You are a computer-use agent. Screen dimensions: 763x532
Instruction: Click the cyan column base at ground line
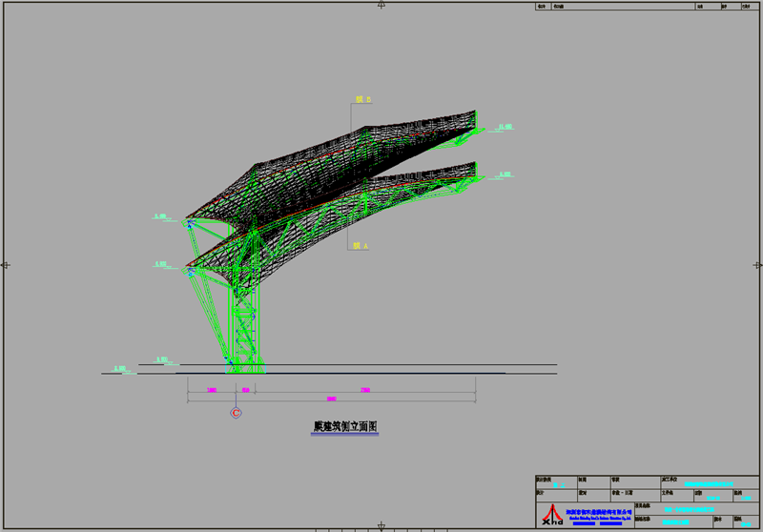pyautogui.click(x=242, y=367)
